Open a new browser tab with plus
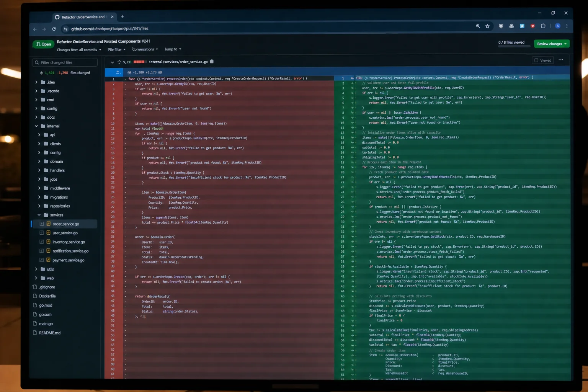588x392 pixels. (x=122, y=16)
